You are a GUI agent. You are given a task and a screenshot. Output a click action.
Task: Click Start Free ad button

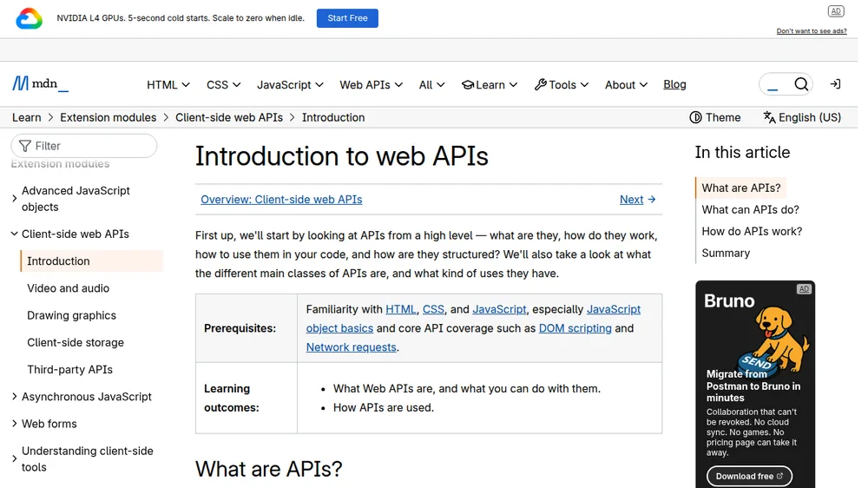tap(347, 17)
